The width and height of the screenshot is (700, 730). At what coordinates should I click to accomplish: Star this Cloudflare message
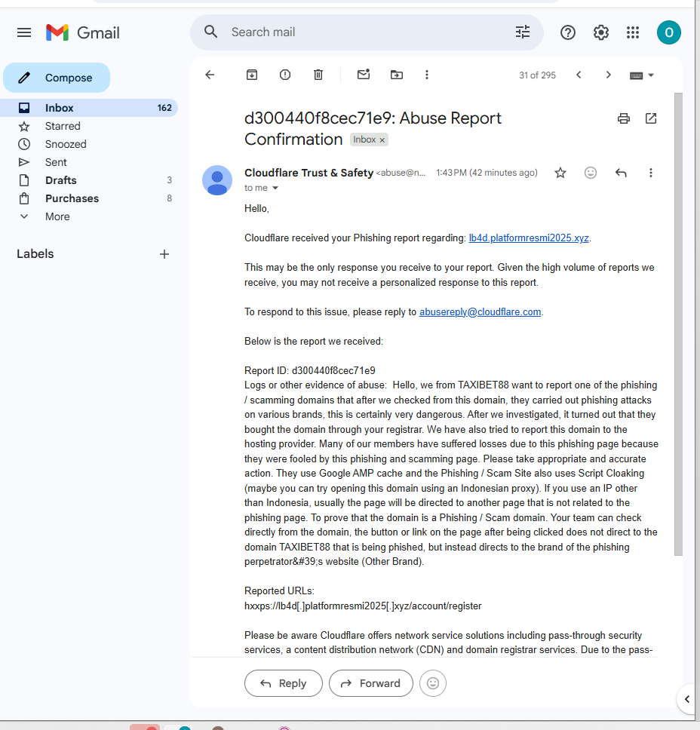tap(560, 173)
